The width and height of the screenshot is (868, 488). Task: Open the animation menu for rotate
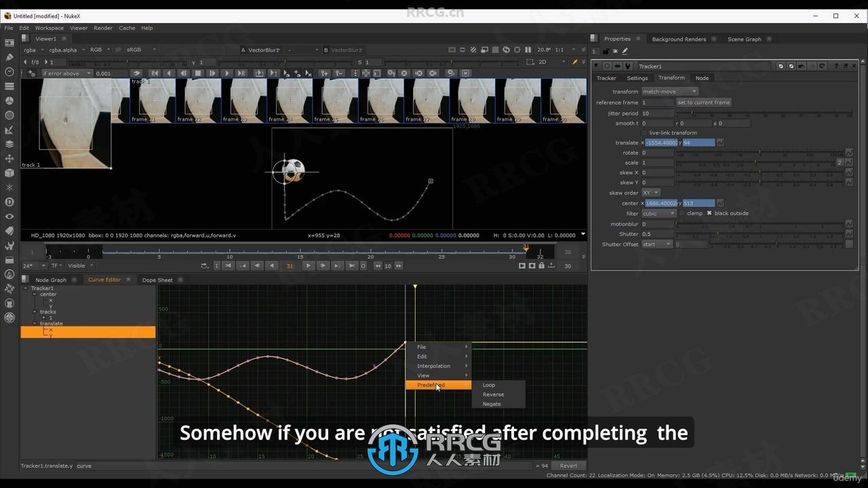[x=849, y=153]
